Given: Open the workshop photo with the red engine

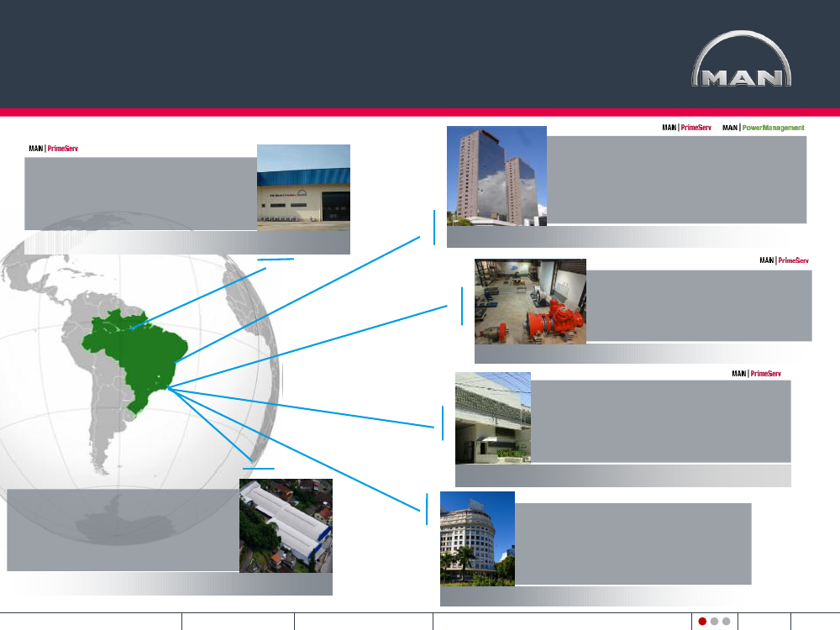Looking at the screenshot, I should point(530,302).
